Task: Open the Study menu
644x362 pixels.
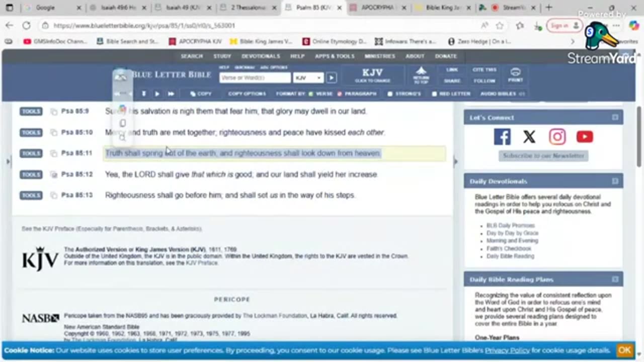Action: pos(222,56)
